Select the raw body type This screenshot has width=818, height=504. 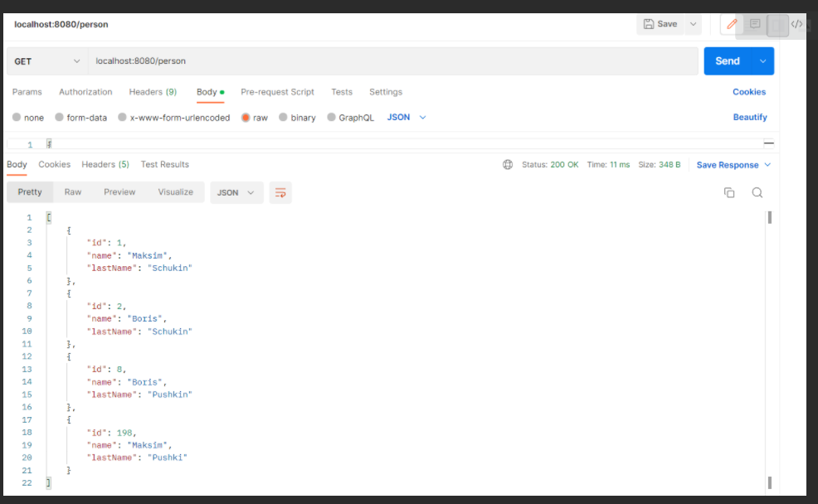(x=255, y=117)
